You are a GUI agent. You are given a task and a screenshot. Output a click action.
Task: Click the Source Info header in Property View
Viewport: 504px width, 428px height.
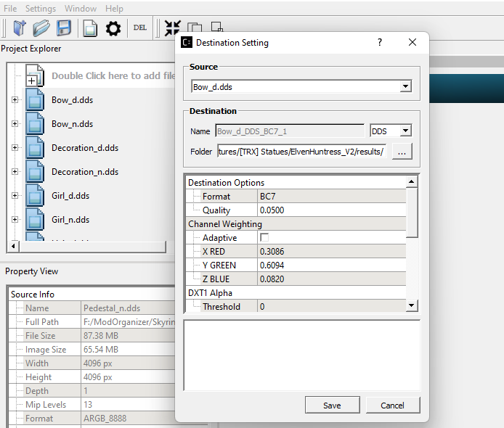[92, 294]
